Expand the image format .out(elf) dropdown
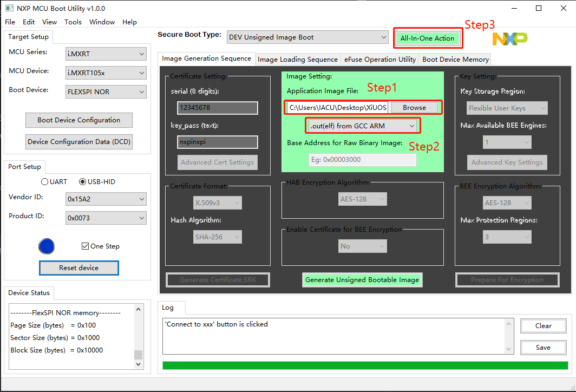The height and width of the screenshot is (392, 576). (x=362, y=126)
